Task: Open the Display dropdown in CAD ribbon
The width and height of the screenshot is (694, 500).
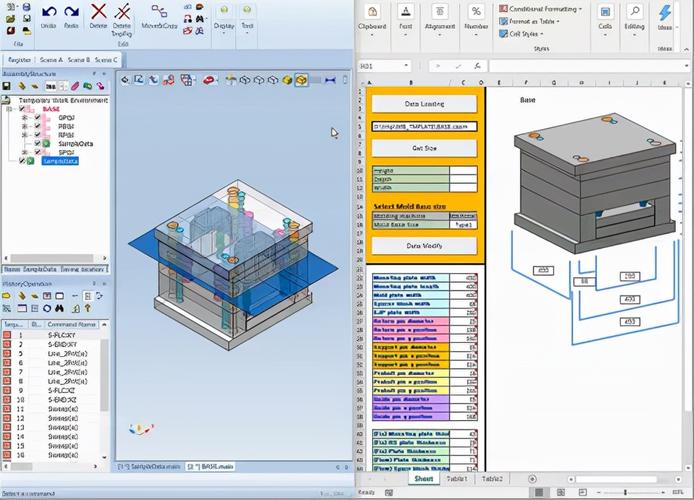Action: (x=224, y=19)
